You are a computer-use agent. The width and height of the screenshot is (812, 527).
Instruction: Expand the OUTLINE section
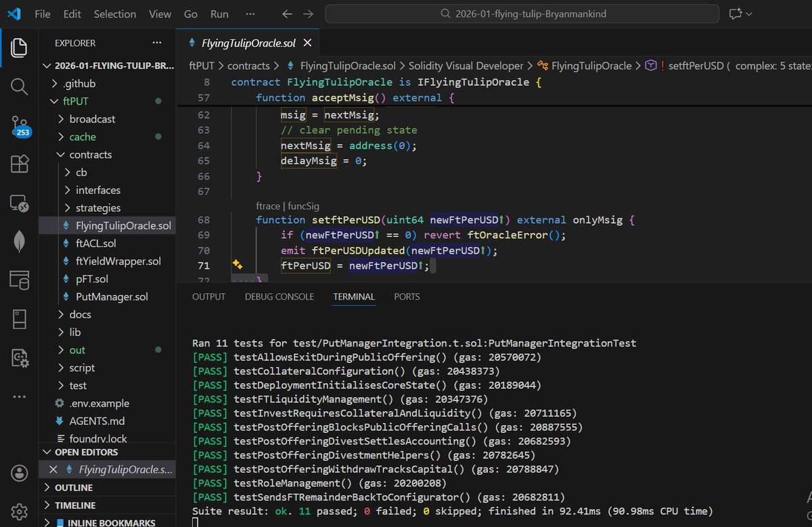(x=106, y=488)
